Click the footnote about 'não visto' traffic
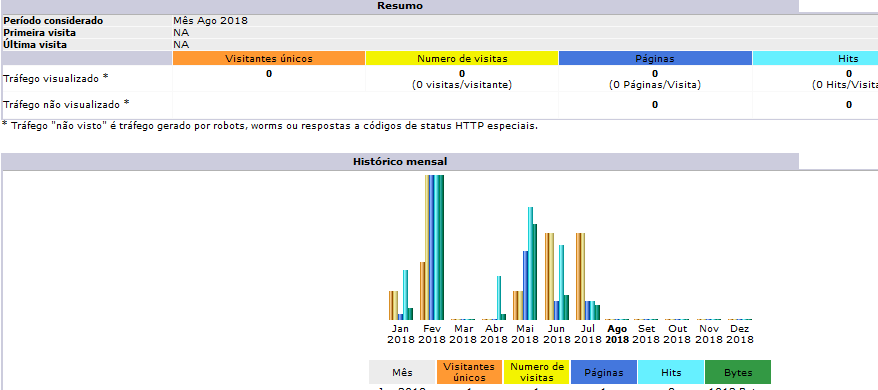Screen dimensions: 878x390 coord(270,126)
